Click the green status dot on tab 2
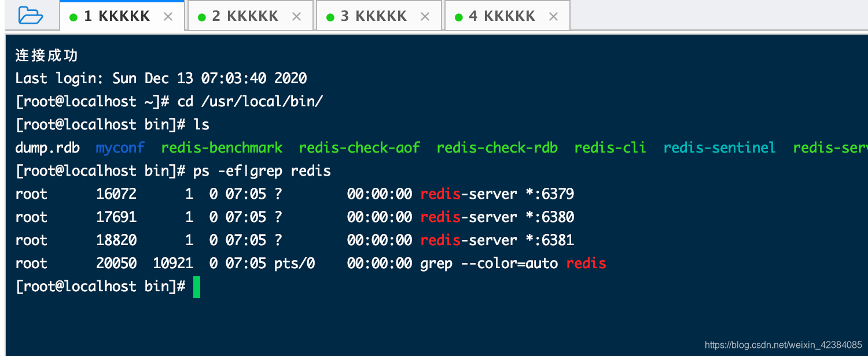The height and width of the screenshot is (356, 868). coord(202,17)
